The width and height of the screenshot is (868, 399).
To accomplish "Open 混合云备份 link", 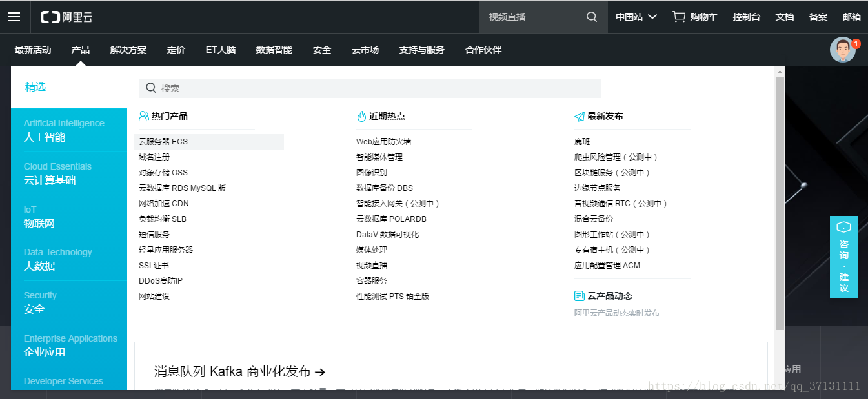I will pyautogui.click(x=594, y=219).
